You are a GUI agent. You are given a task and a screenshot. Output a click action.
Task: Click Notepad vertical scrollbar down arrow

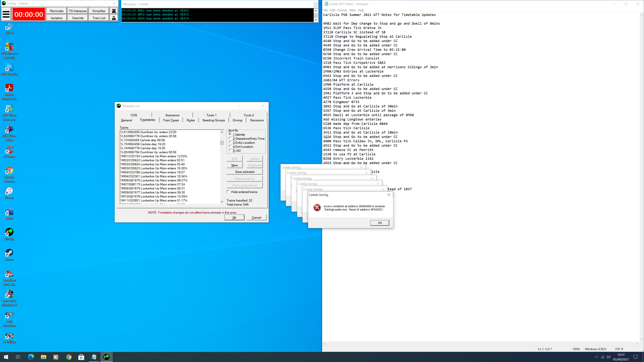tap(641, 339)
